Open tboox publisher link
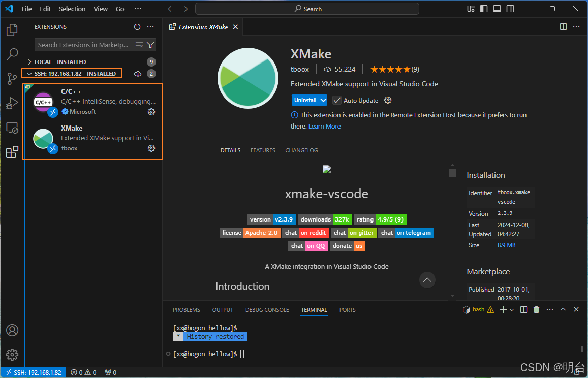Image resolution: width=588 pixels, height=378 pixels. (300, 69)
